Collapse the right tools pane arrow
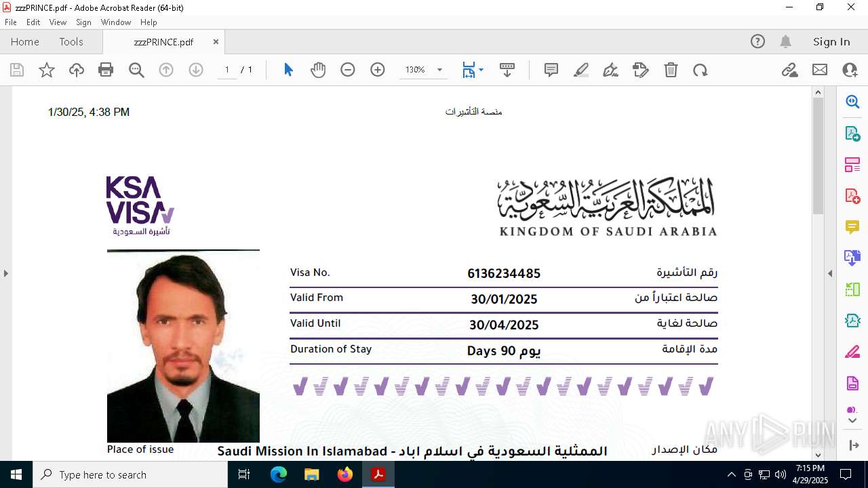This screenshot has height=488, width=868. (830, 273)
